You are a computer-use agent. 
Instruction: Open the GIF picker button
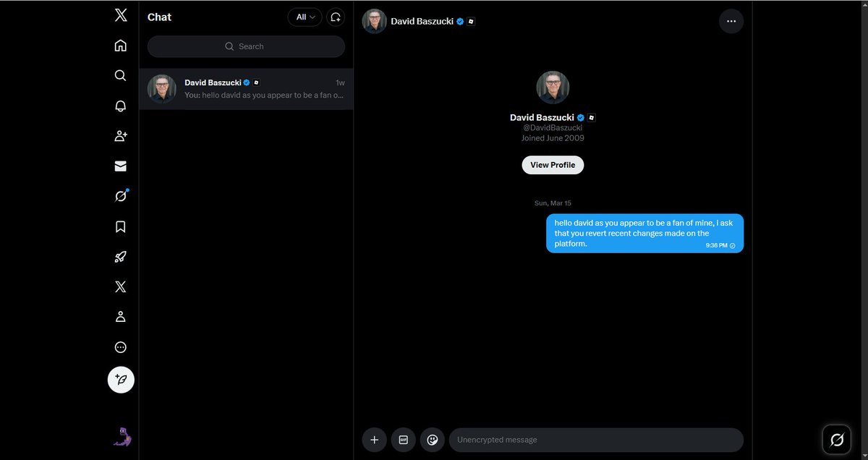point(403,440)
